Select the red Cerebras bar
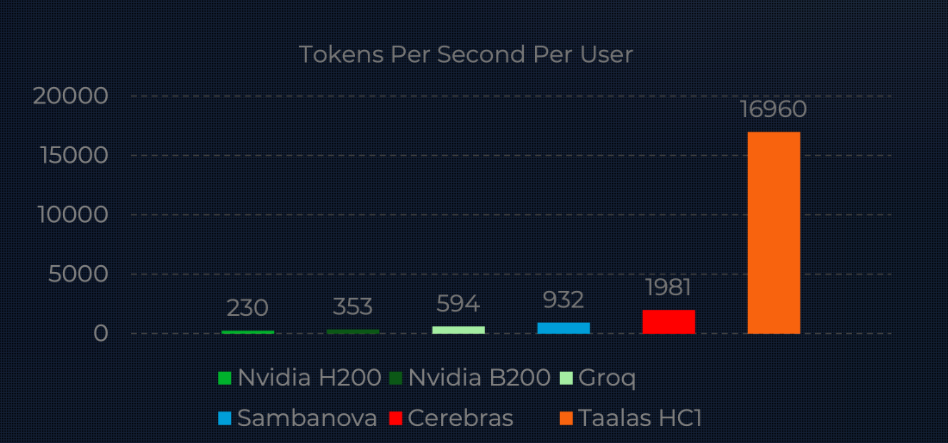This screenshot has height=443, width=948. click(x=668, y=321)
